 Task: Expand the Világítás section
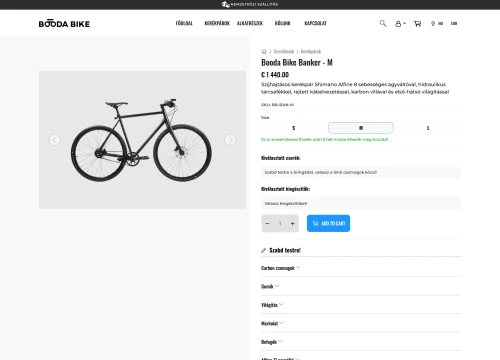pyautogui.click(x=361, y=305)
